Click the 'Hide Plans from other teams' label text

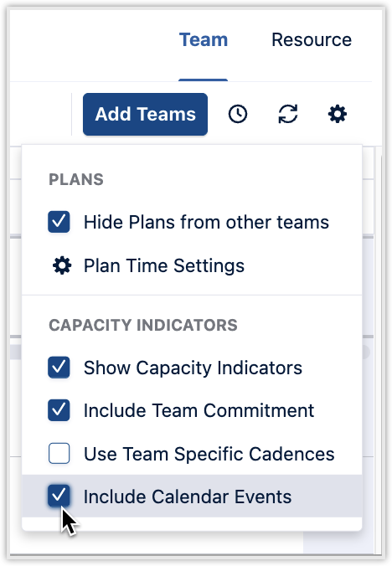click(206, 222)
